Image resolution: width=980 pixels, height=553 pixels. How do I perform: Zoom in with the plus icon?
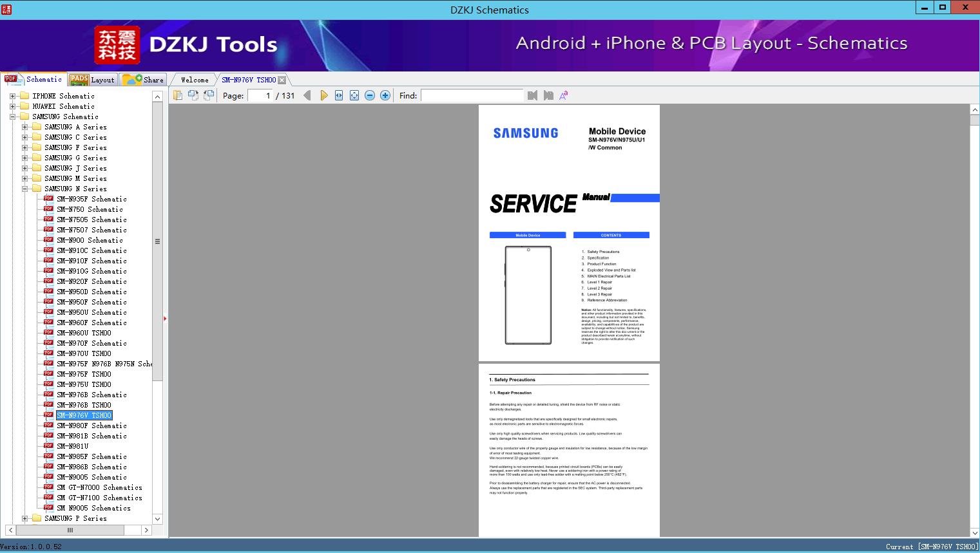[x=385, y=95]
